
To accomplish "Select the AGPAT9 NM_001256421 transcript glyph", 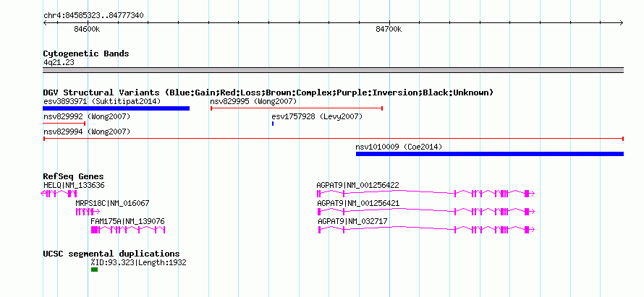I will coord(426,212).
